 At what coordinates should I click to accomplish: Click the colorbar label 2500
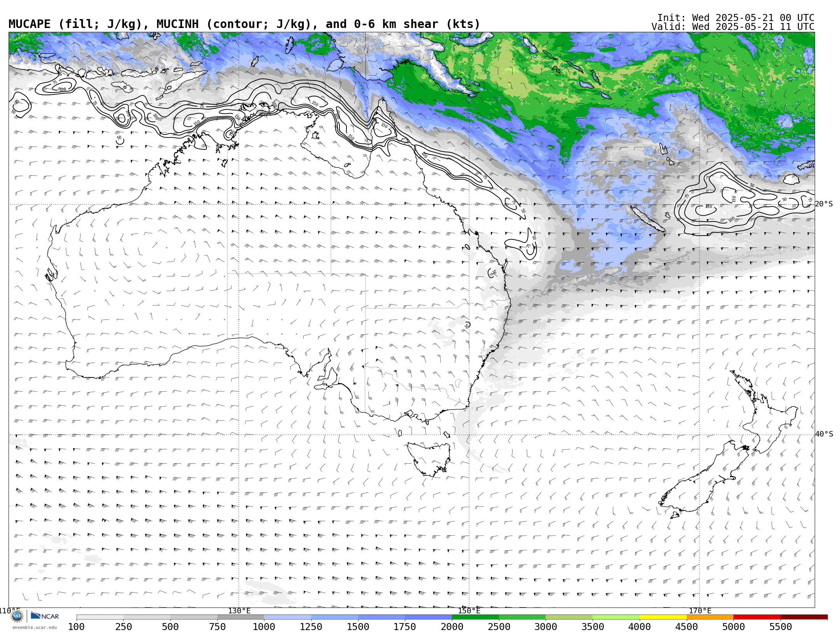499,627
